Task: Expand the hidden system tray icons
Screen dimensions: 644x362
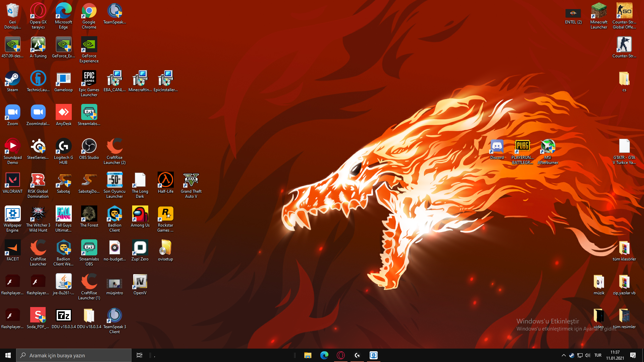Action: pos(563,355)
